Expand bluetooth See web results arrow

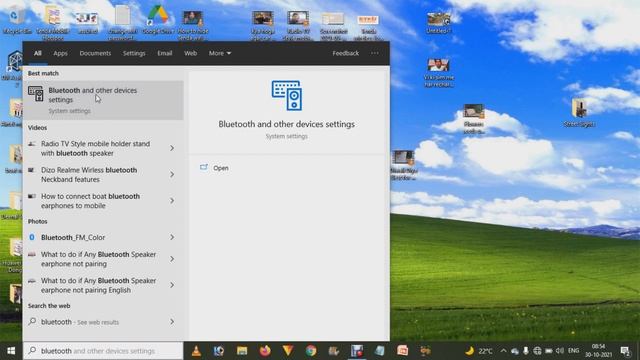click(172, 322)
